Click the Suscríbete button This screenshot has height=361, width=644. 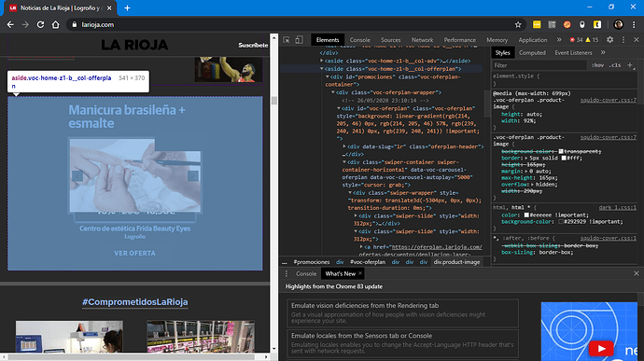(253, 45)
